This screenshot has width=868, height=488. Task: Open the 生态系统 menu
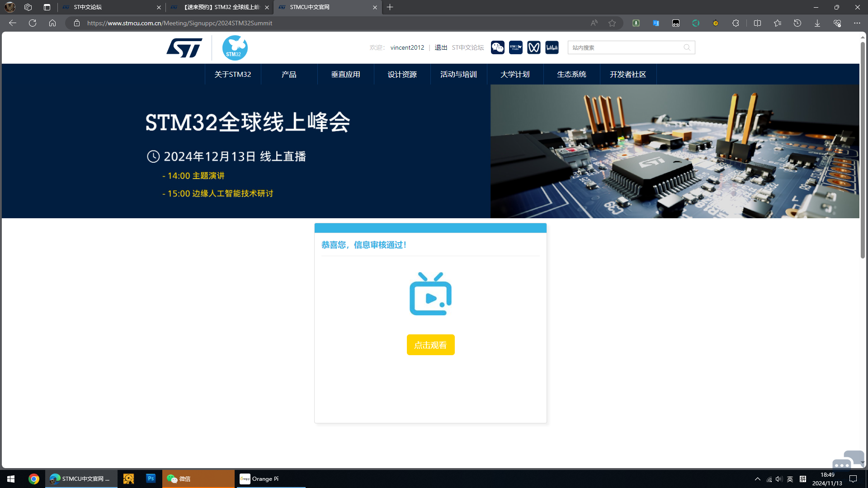pyautogui.click(x=572, y=74)
